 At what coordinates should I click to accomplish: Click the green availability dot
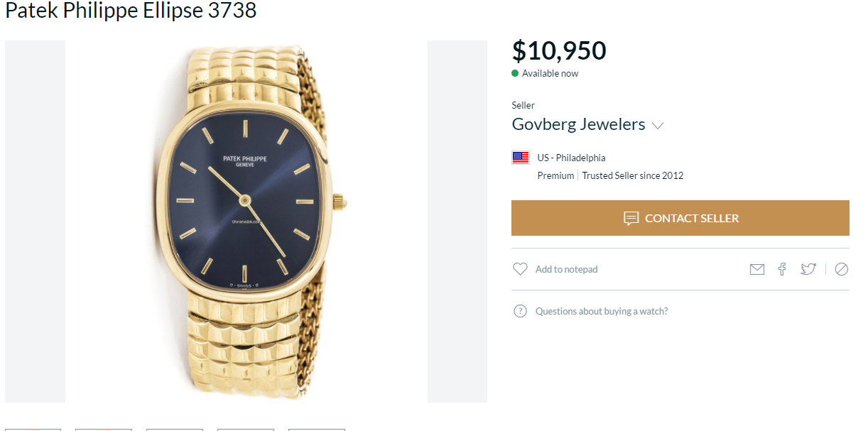coord(515,73)
